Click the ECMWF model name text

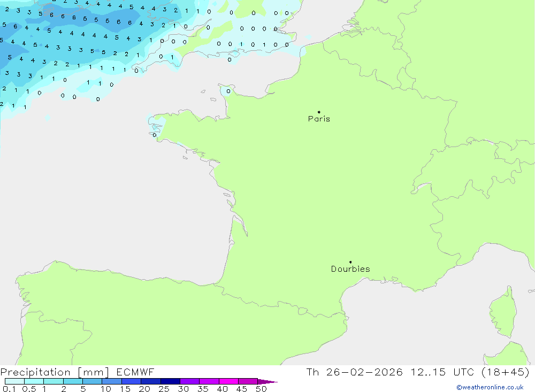point(135,372)
